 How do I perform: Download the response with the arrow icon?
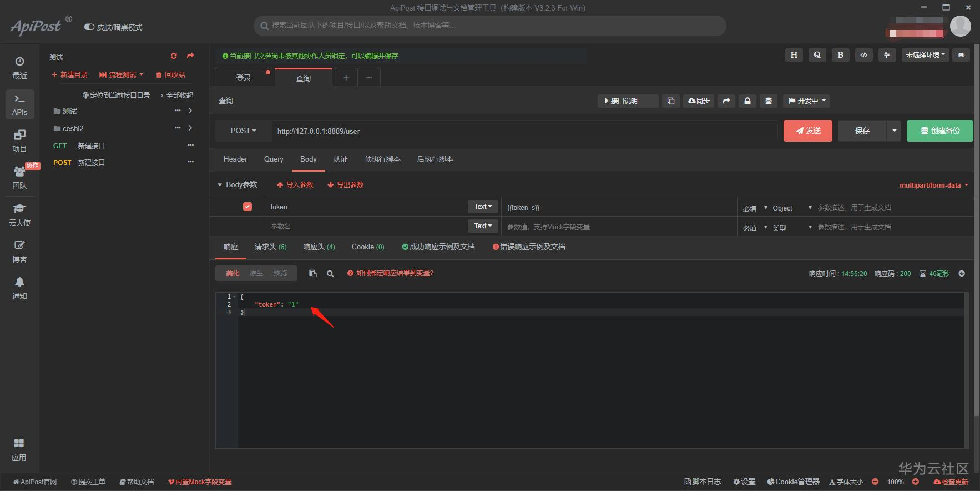point(962,273)
